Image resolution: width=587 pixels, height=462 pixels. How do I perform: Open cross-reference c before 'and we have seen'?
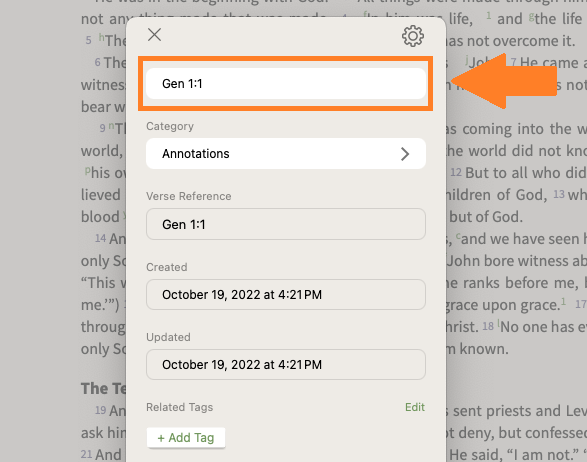[x=458, y=236]
